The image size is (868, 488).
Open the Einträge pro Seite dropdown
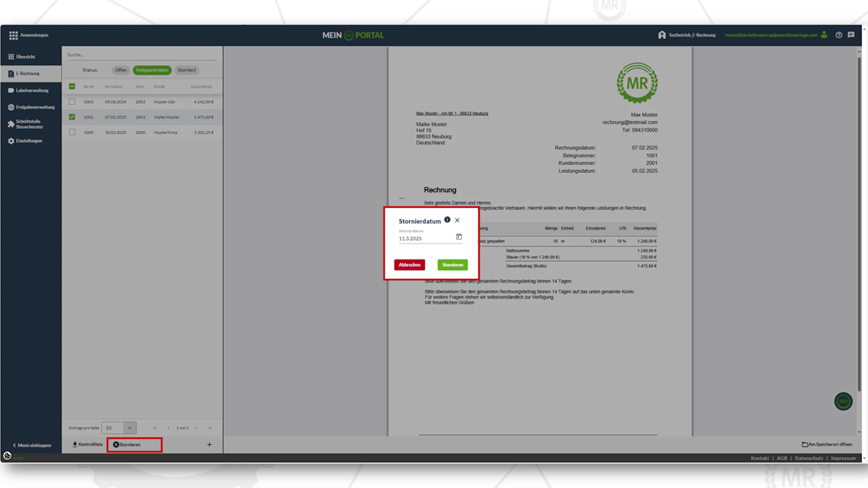pyautogui.click(x=119, y=428)
